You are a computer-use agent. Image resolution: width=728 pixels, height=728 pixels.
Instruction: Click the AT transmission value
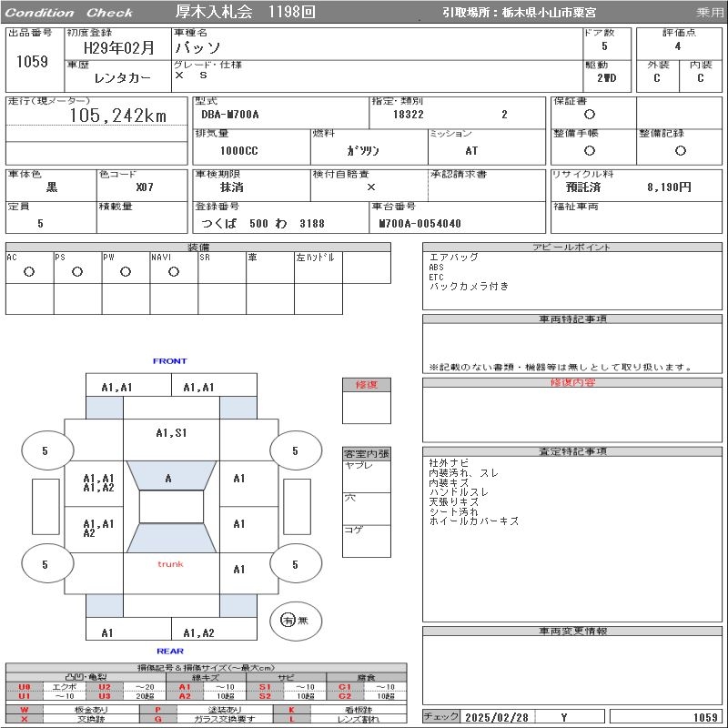[471, 151]
